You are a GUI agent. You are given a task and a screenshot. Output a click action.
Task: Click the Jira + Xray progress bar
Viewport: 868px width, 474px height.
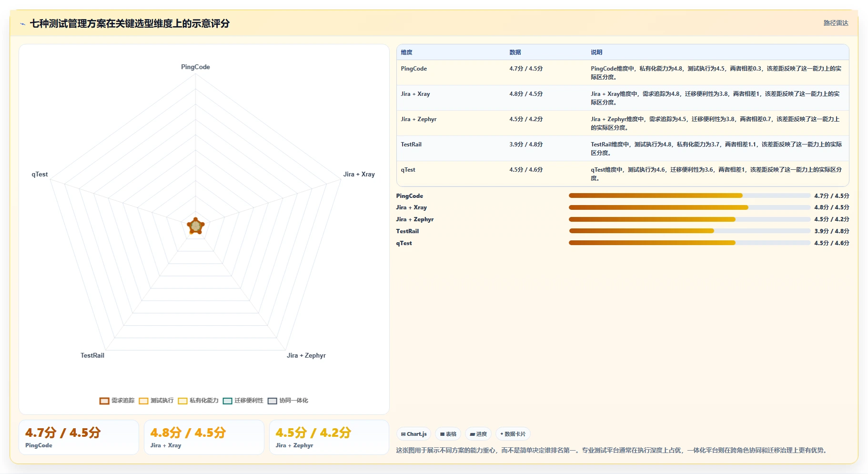point(689,207)
